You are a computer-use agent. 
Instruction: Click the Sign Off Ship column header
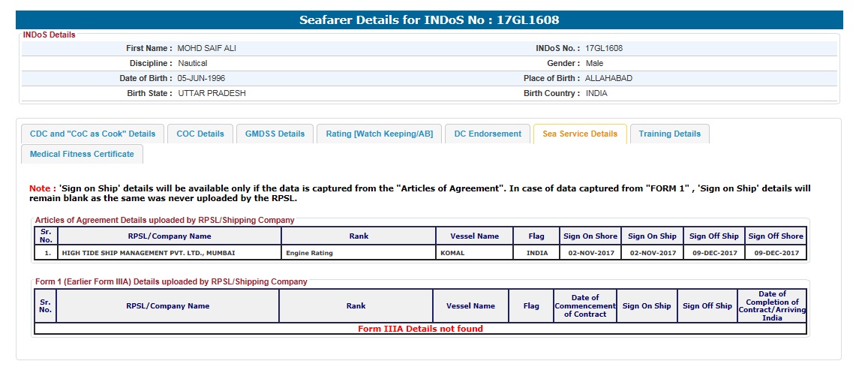(x=714, y=236)
